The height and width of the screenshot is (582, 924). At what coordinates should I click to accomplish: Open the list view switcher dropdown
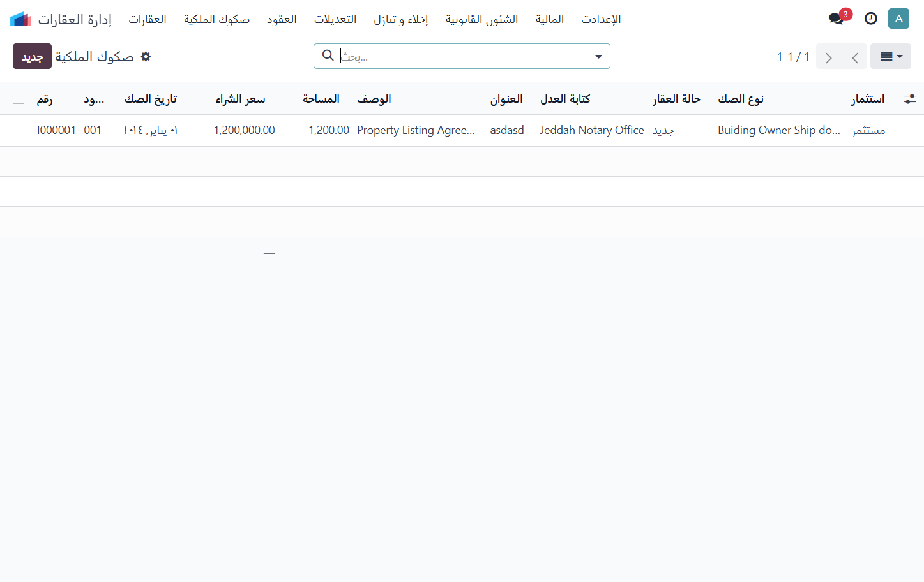click(891, 56)
